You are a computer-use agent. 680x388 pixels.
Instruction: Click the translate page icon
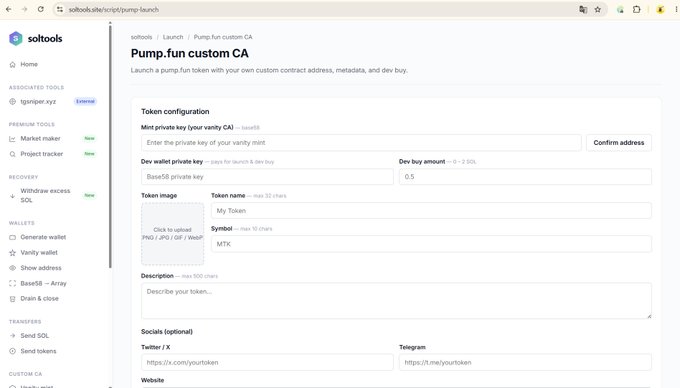tap(583, 9)
